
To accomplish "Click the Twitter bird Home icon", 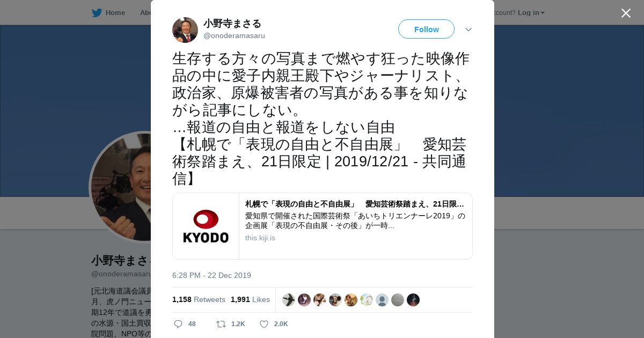I will (97, 12).
